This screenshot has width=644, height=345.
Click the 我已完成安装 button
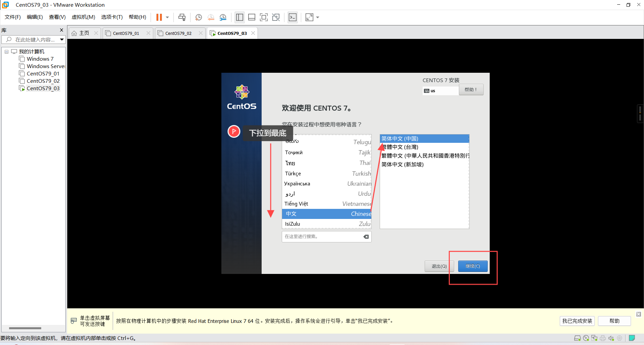coord(577,321)
